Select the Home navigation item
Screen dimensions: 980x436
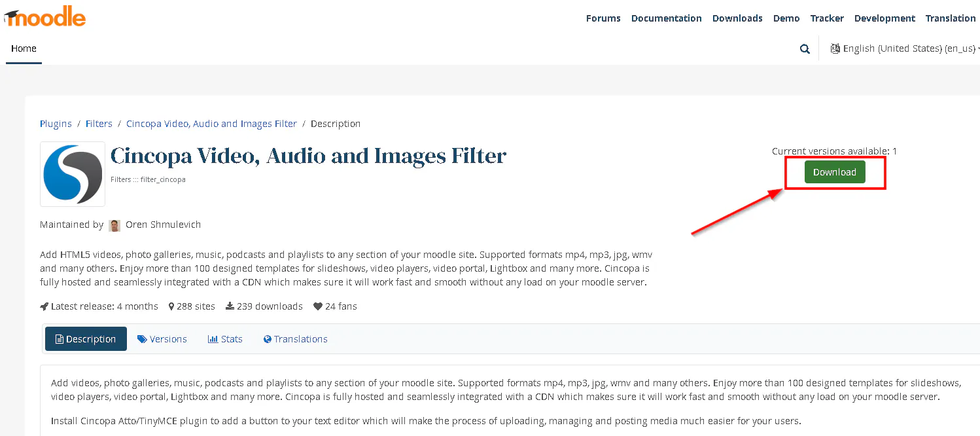click(24, 48)
